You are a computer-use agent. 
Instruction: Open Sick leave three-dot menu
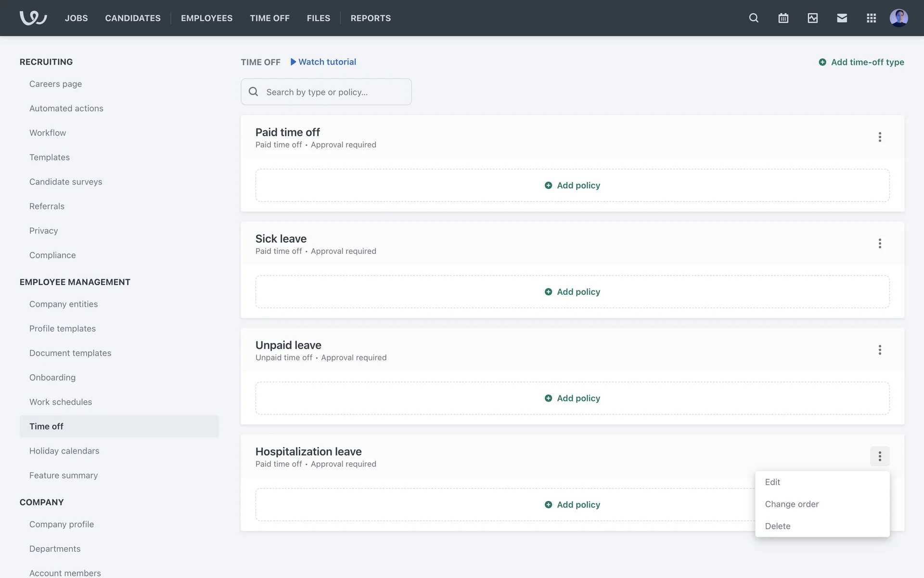tap(880, 243)
